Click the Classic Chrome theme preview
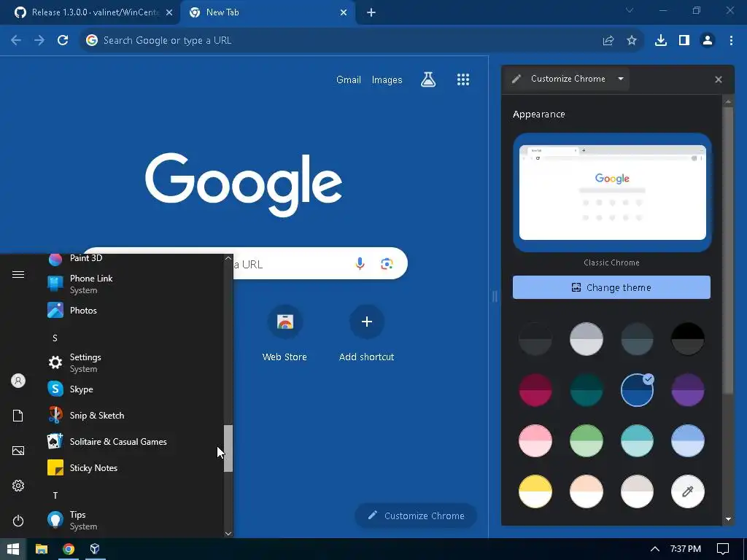 612,192
